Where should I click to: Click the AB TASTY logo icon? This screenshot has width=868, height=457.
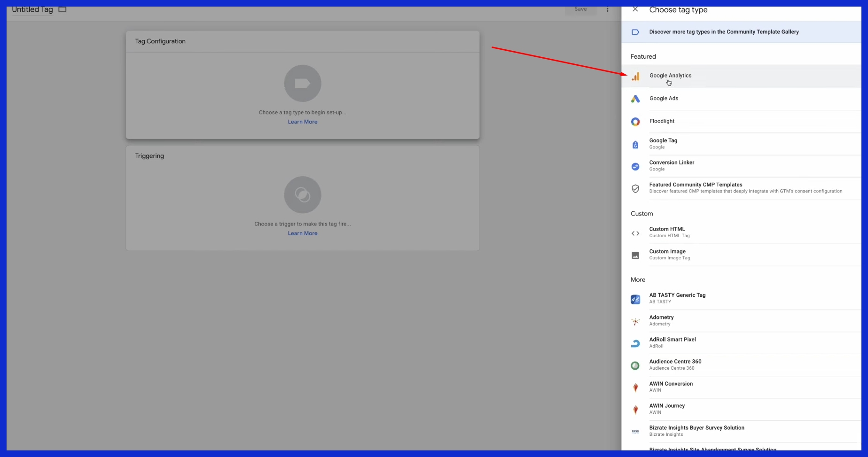point(635,299)
